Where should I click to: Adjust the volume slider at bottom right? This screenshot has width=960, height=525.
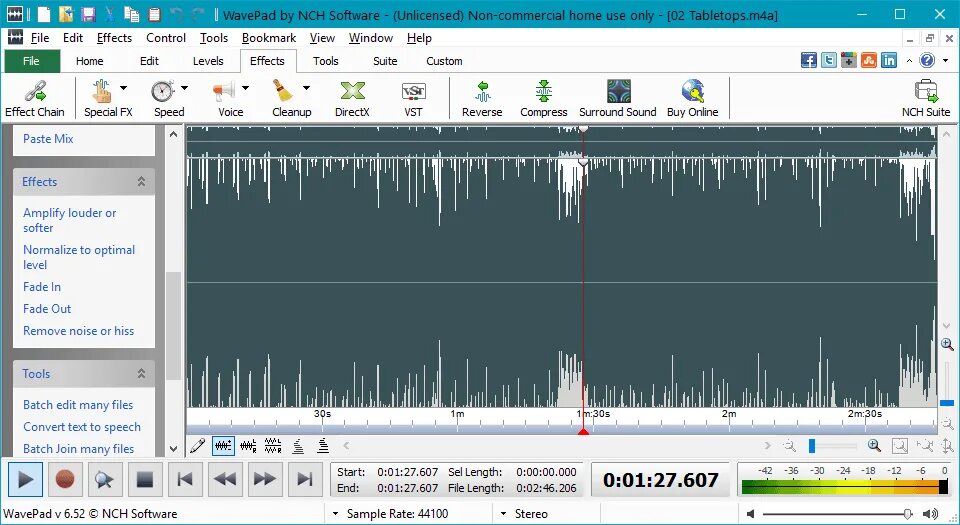point(838,514)
